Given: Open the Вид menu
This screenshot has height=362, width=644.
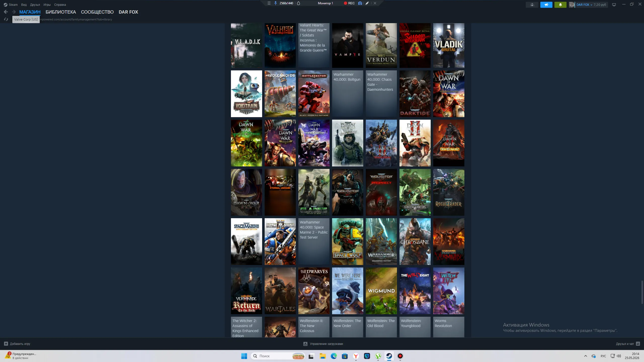Looking at the screenshot, I should click(x=24, y=5).
